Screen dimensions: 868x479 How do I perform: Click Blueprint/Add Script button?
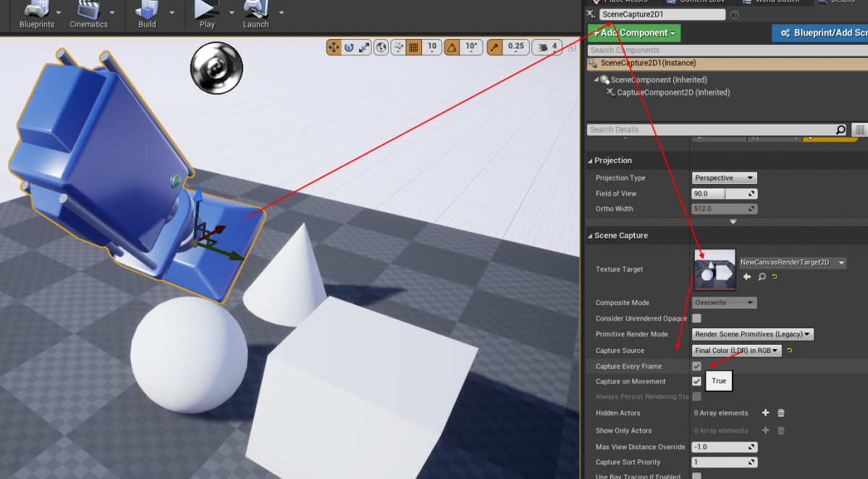point(822,33)
